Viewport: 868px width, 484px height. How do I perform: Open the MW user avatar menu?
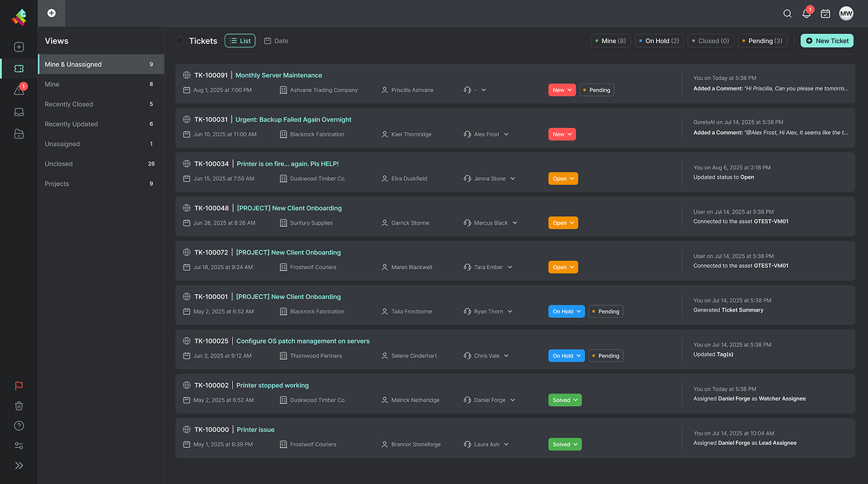click(846, 13)
